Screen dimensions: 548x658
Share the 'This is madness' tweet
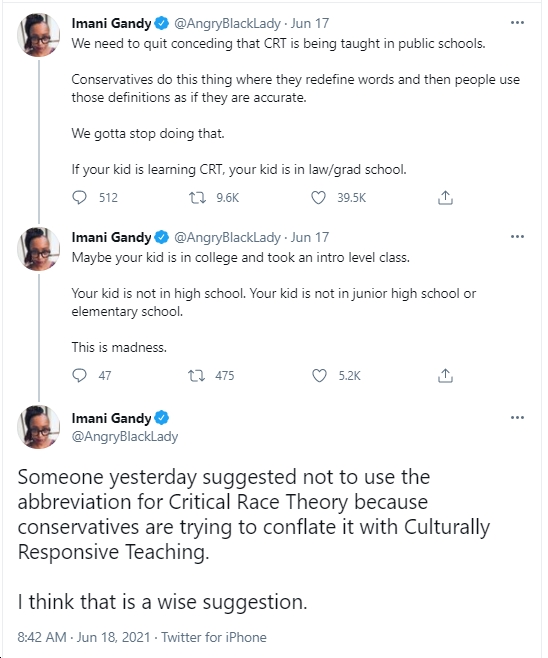pos(445,375)
